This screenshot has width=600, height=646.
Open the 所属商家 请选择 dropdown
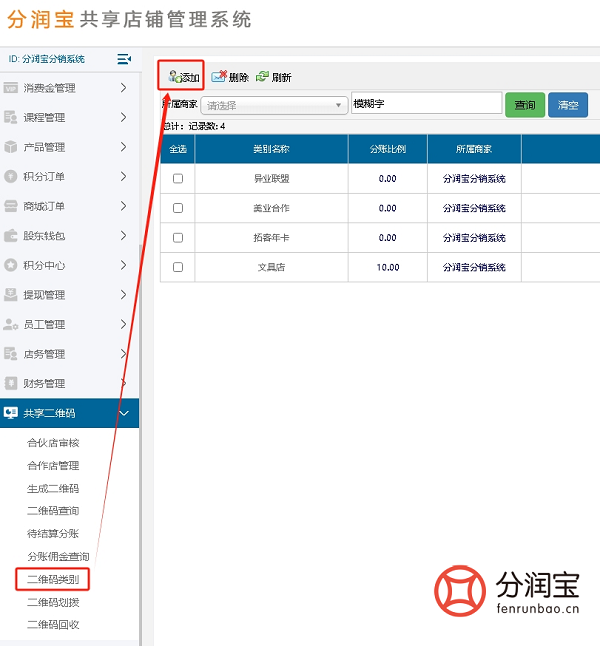[x=274, y=105]
